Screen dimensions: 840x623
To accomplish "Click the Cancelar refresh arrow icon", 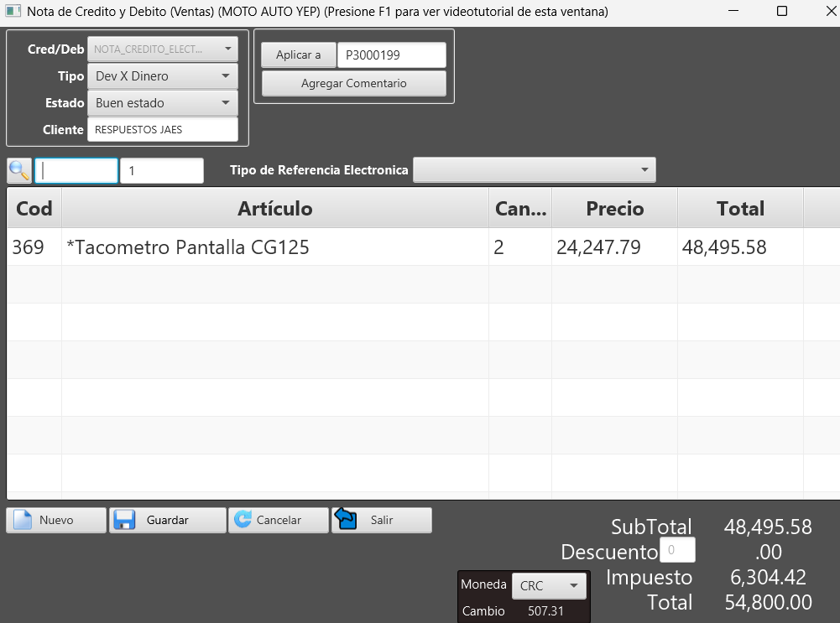I will [243, 520].
